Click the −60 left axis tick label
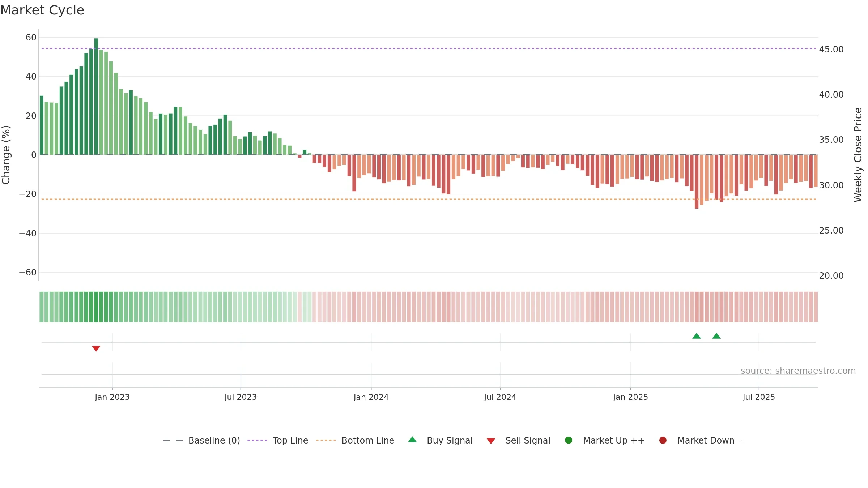This screenshot has height=488, width=868. tap(28, 272)
